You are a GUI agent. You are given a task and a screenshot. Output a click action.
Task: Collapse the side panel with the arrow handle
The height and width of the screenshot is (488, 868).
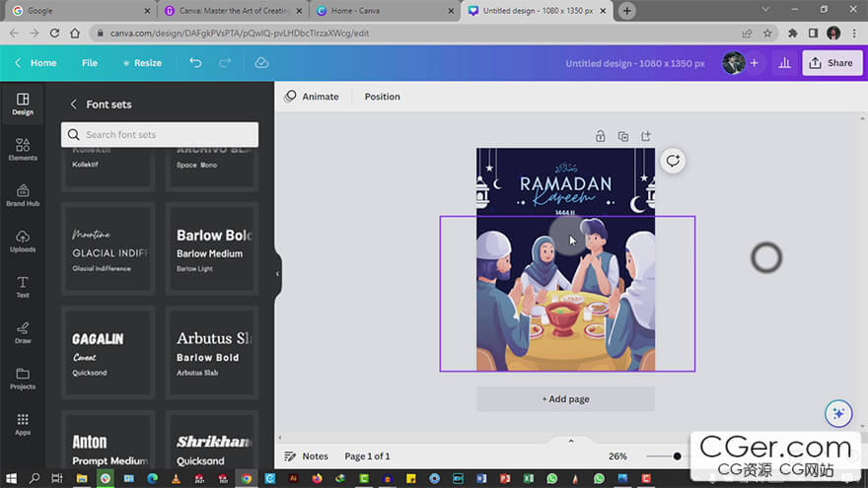[277, 273]
